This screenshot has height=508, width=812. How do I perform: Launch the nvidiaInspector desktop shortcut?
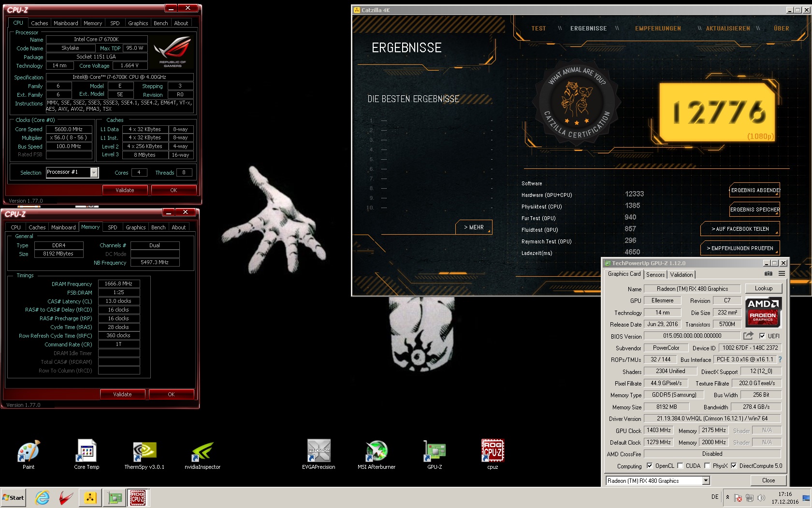[x=203, y=454]
